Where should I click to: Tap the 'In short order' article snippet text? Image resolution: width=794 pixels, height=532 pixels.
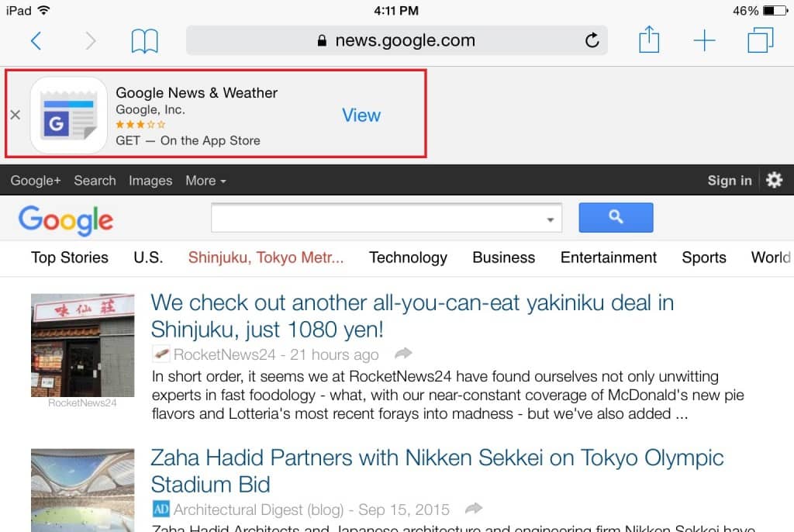[x=447, y=395]
